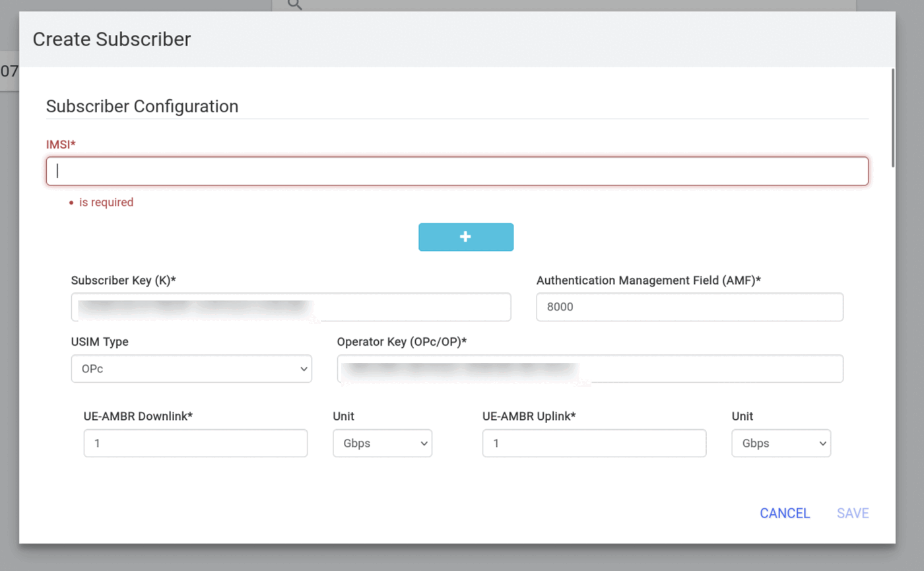The height and width of the screenshot is (571, 924).
Task: Edit the UE-AMBR Uplink value
Action: point(594,443)
